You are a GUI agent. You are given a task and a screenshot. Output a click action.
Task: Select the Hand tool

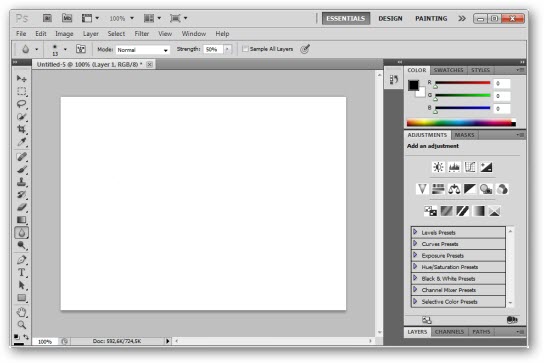point(22,312)
